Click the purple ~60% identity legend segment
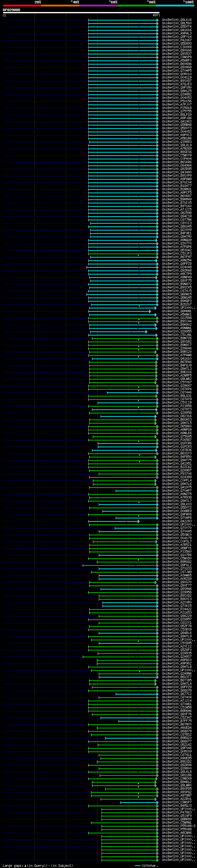Screen dimensions: 197x868 [98, 6]
